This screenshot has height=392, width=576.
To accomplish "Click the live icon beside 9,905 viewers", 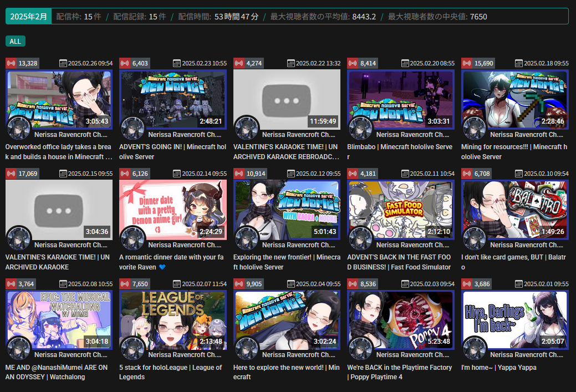I will (x=239, y=284).
